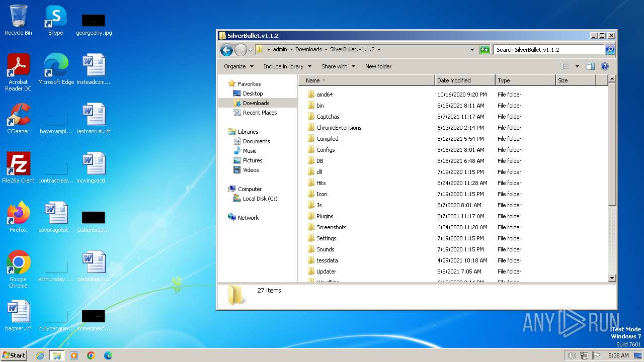Viewport: 644px width, 362px height.
Task: Select the bagmet.rtf desktop file
Action: [x=18, y=316]
